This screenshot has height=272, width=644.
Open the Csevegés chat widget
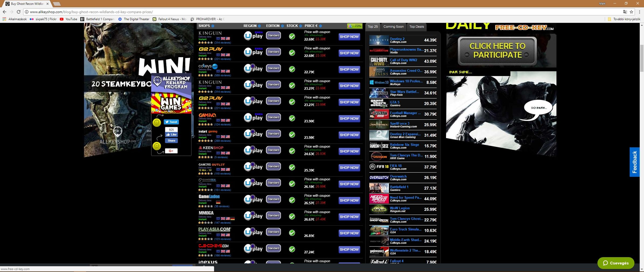(x=616, y=263)
